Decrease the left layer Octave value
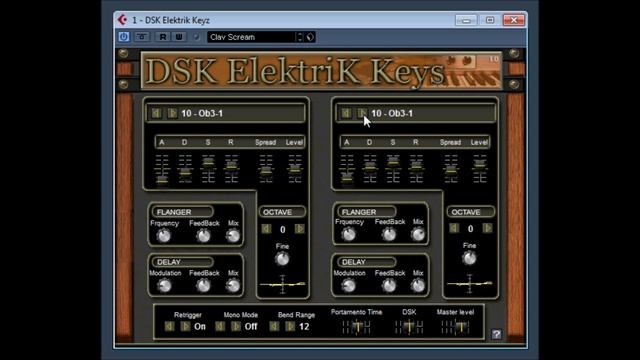 click(266, 229)
